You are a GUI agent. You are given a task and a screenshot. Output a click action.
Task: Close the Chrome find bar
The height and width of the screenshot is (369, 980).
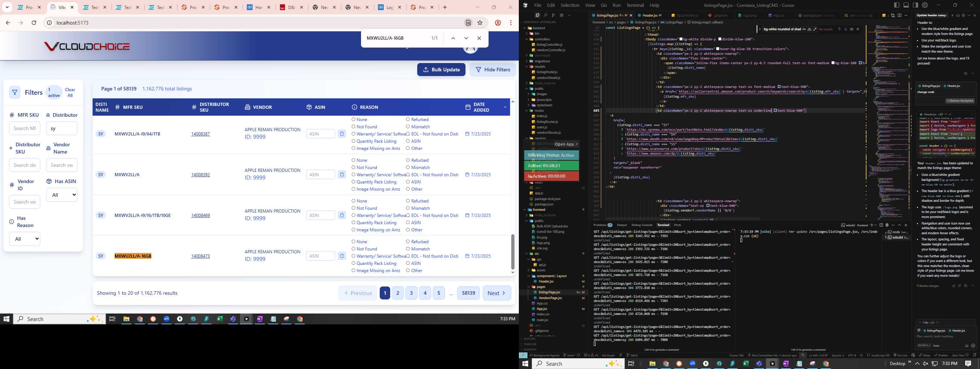pyautogui.click(x=479, y=38)
